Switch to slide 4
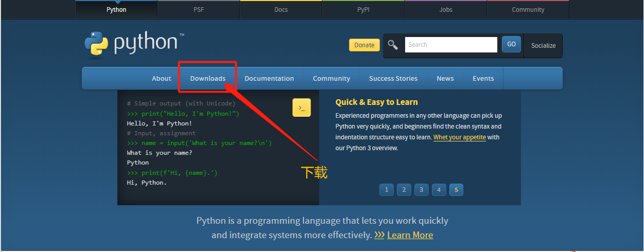Viewport: 644px width, 252px height. (x=439, y=190)
